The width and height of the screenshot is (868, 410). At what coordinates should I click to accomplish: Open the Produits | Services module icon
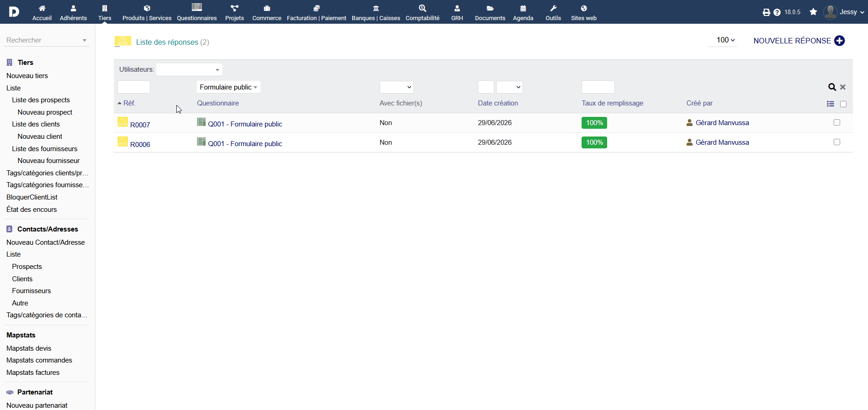point(147,8)
